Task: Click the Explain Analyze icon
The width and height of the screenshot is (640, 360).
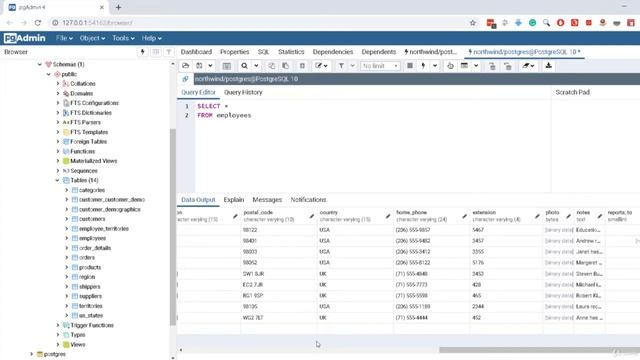Action: pos(464,66)
